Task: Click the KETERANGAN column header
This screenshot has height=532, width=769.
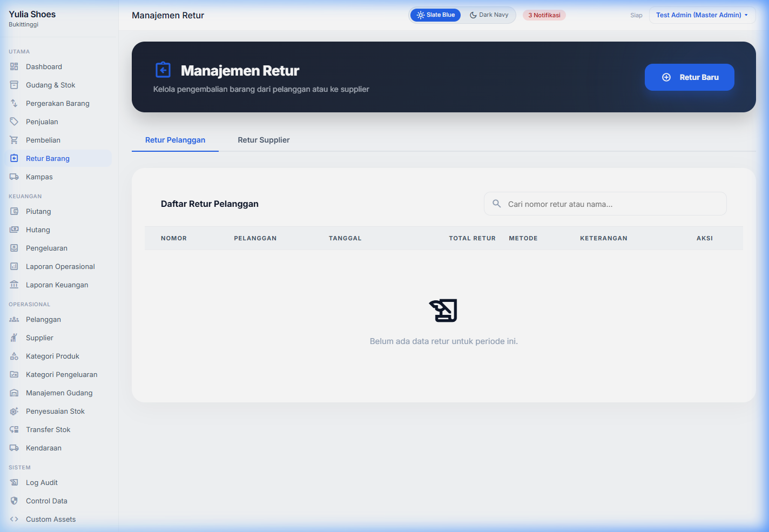Action: [x=604, y=238]
